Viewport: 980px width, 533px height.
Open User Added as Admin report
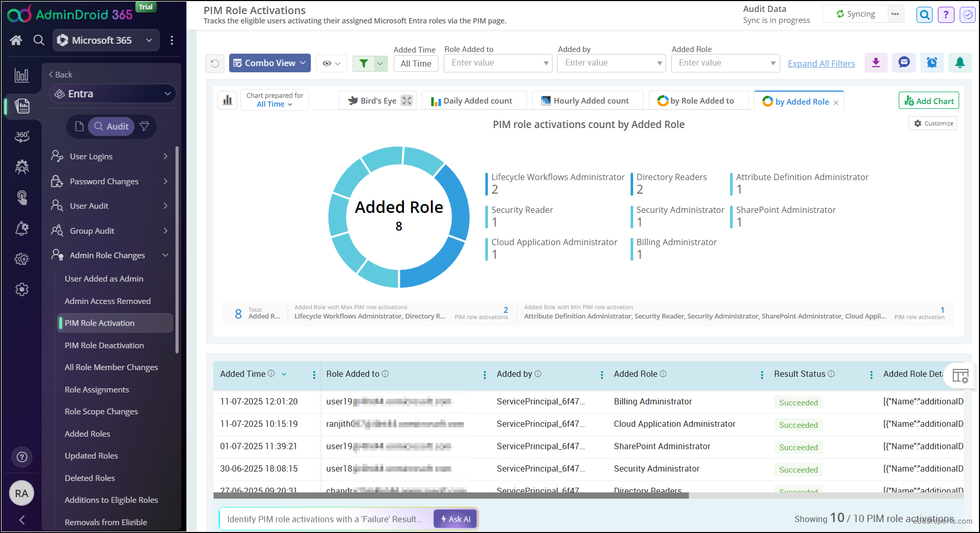pyautogui.click(x=104, y=278)
